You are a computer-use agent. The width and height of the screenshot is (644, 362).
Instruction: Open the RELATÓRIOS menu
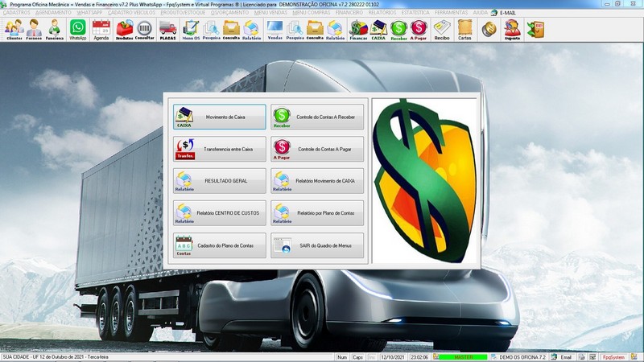pyautogui.click(x=382, y=13)
